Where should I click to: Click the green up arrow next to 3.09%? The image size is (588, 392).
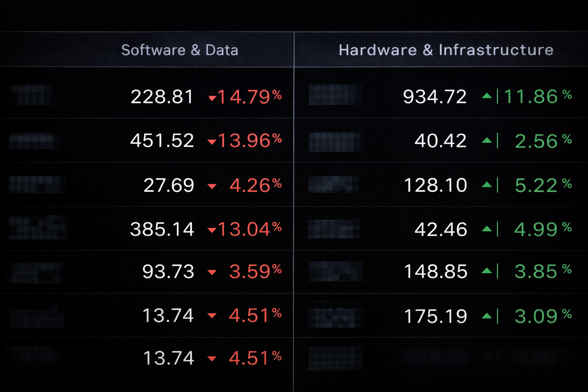487,316
